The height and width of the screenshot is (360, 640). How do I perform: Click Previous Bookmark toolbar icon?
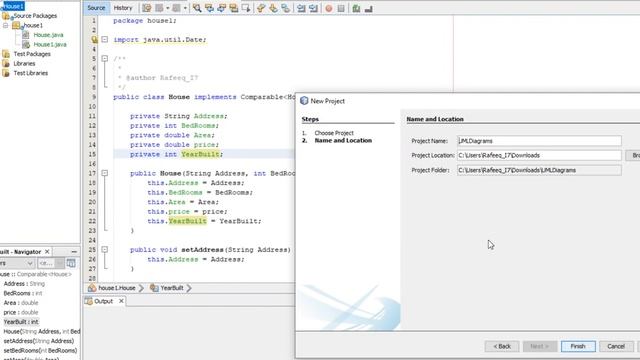261,8
